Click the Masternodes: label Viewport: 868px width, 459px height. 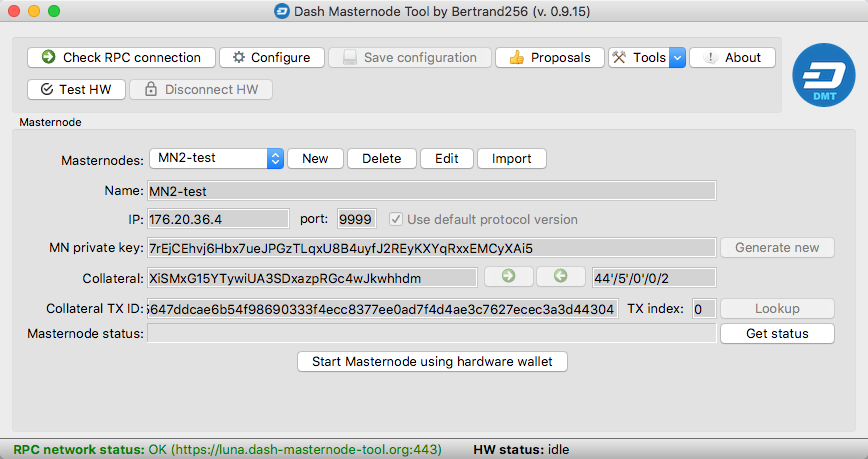(102, 161)
